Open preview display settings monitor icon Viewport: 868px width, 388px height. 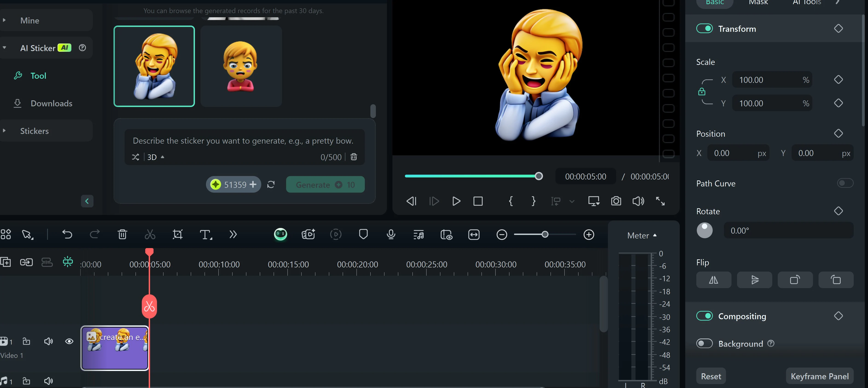tap(594, 201)
